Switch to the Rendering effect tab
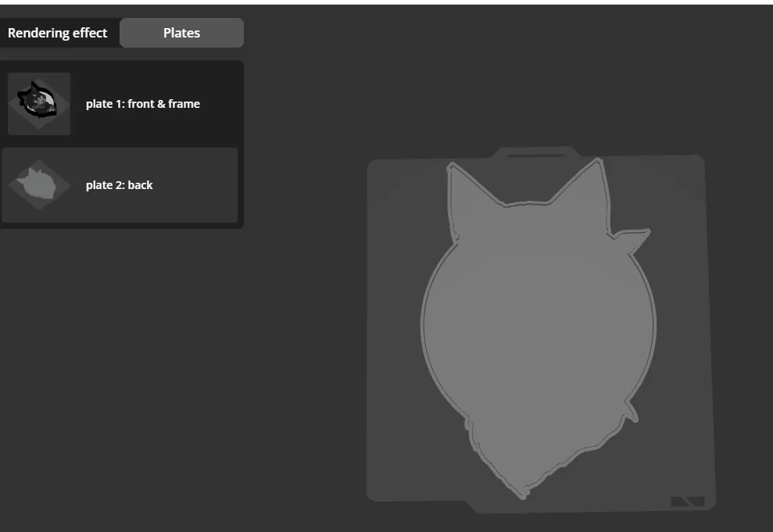 point(58,33)
